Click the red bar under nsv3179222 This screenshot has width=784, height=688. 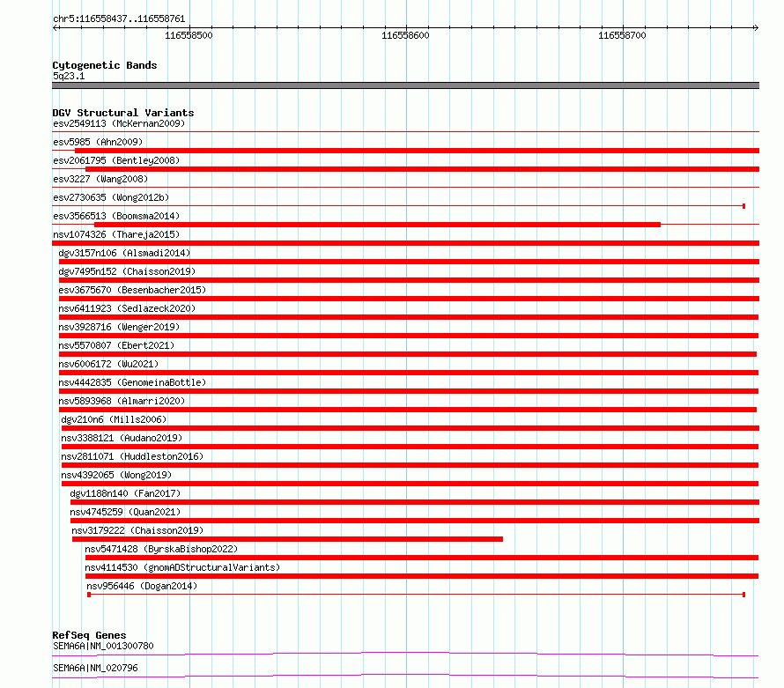pos(287,539)
